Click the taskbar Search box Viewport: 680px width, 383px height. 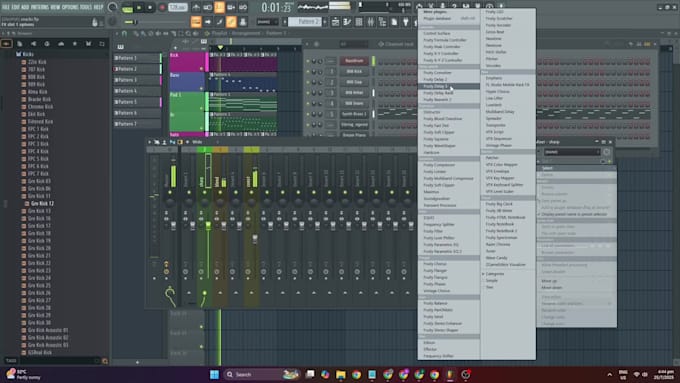point(263,374)
